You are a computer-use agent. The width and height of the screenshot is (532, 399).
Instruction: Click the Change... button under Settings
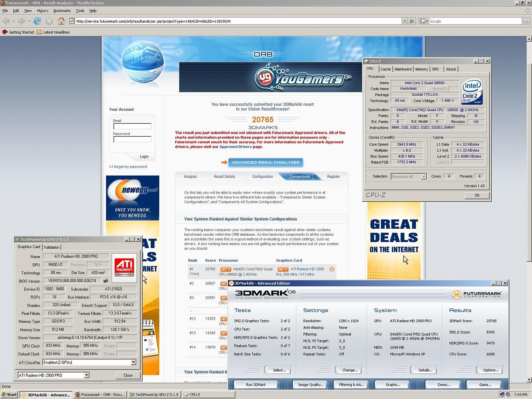(x=349, y=370)
